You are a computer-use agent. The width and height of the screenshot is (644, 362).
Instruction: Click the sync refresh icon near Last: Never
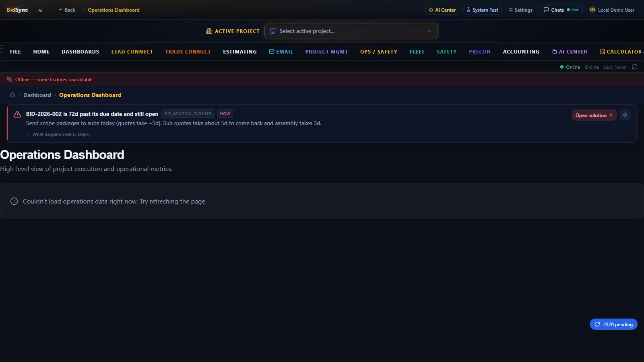pos(635,67)
